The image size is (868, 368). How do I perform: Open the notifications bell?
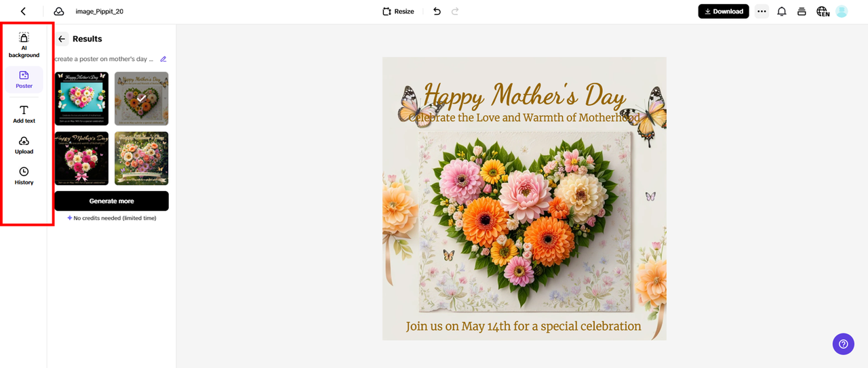pos(782,12)
